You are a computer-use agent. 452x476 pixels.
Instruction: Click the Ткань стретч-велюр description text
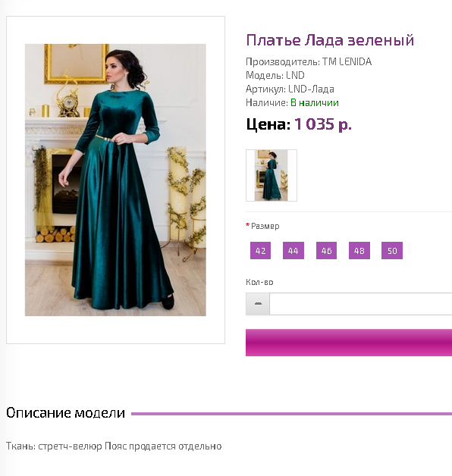click(114, 446)
